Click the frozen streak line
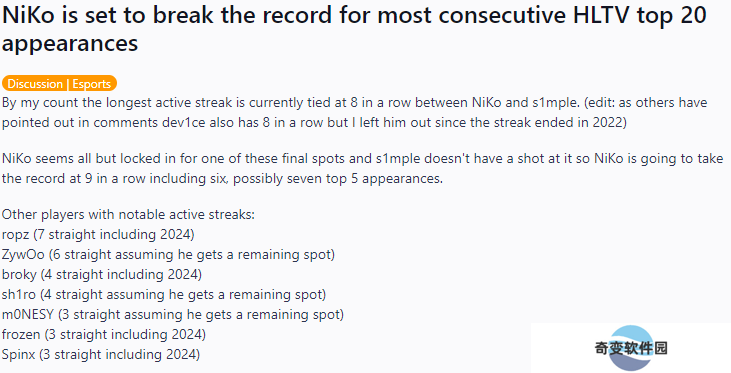The width and height of the screenshot is (731, 373). coord(104,335)
